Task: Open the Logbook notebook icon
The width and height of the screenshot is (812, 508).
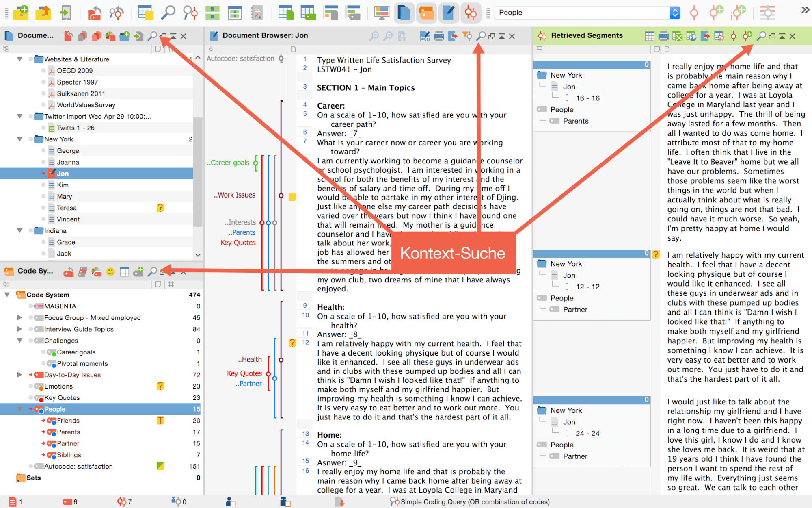Action: point(257,13)
